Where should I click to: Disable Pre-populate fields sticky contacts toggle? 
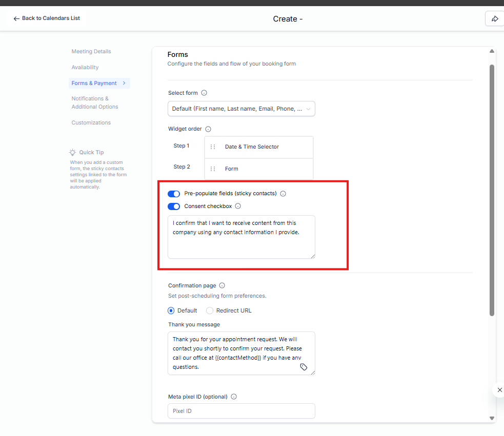174,194
